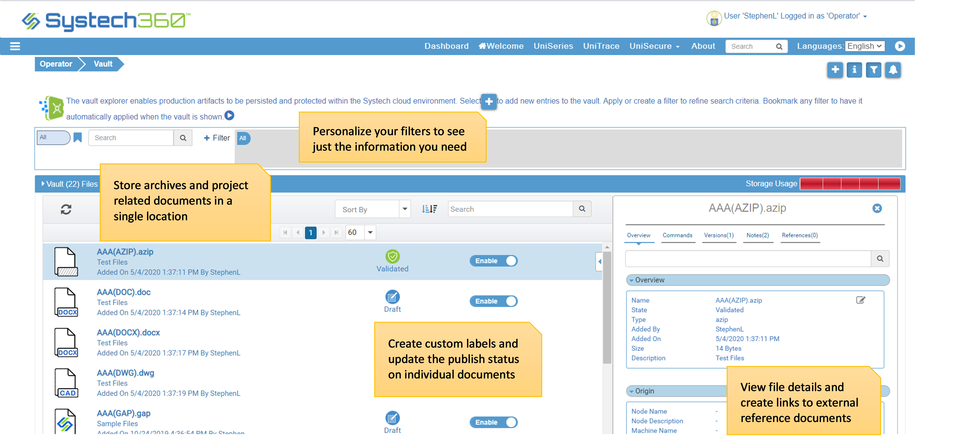Open the user Operator account dropdown
The height and width of the screenshot is (438, 980).
pos(795,16)
